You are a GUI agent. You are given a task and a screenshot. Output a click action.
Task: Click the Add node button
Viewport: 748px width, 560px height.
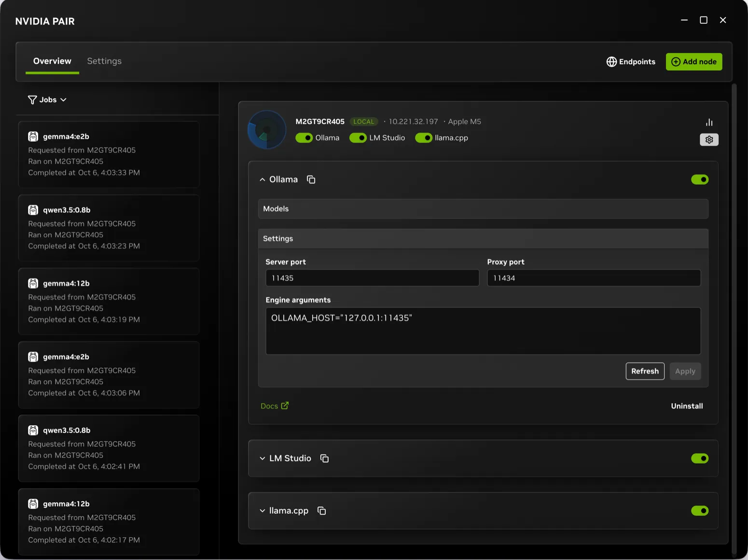[x=694, y=62]
